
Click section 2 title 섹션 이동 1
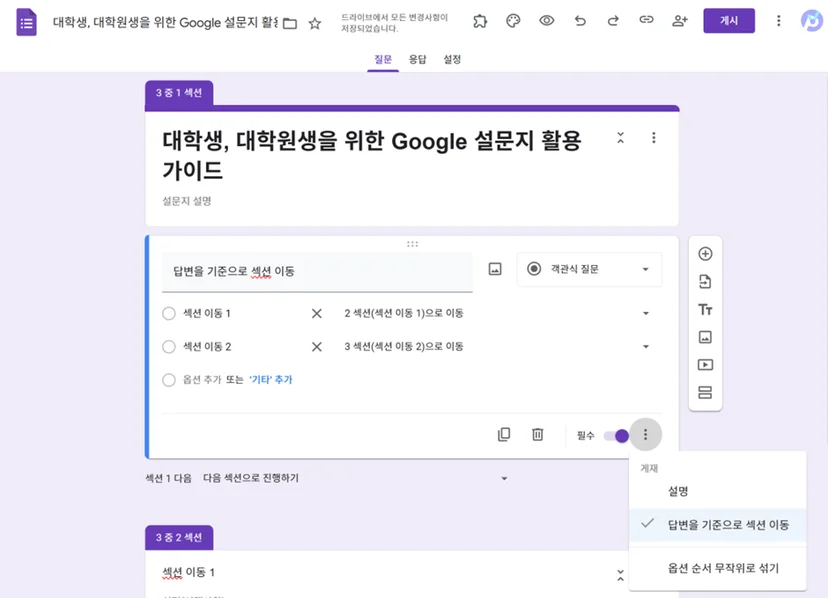tap(188, 573)
